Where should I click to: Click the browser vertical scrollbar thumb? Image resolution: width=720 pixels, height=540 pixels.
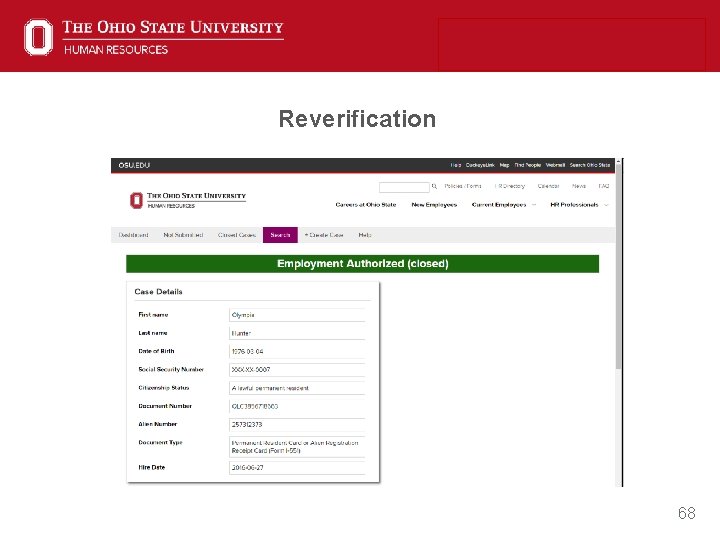619,266
